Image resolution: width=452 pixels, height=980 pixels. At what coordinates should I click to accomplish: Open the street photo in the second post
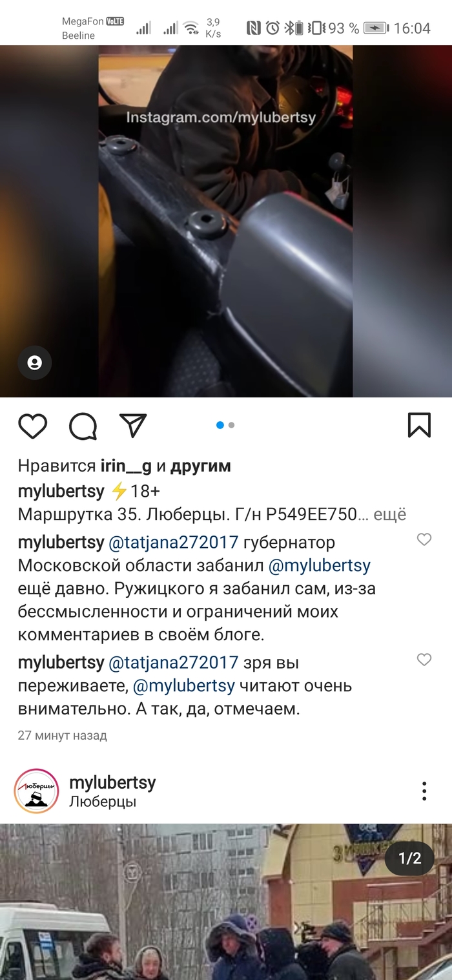click(226, 902)
